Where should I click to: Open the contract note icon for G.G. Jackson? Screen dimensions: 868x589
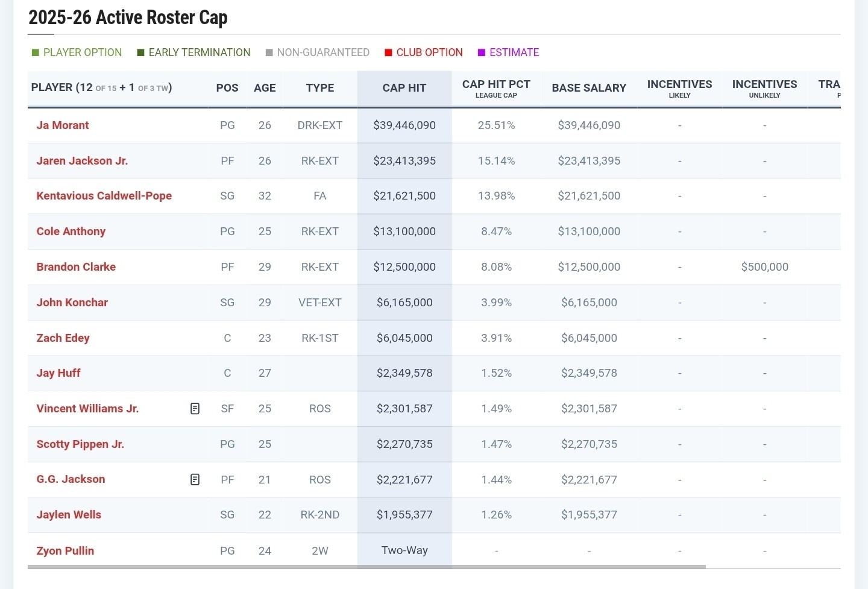195,479
